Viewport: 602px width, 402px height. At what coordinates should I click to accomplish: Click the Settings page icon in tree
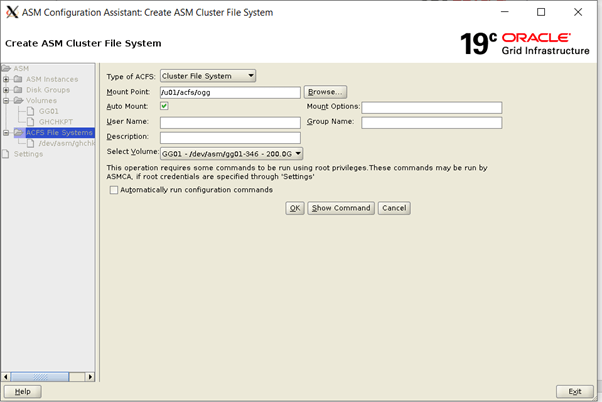(7, 154)
